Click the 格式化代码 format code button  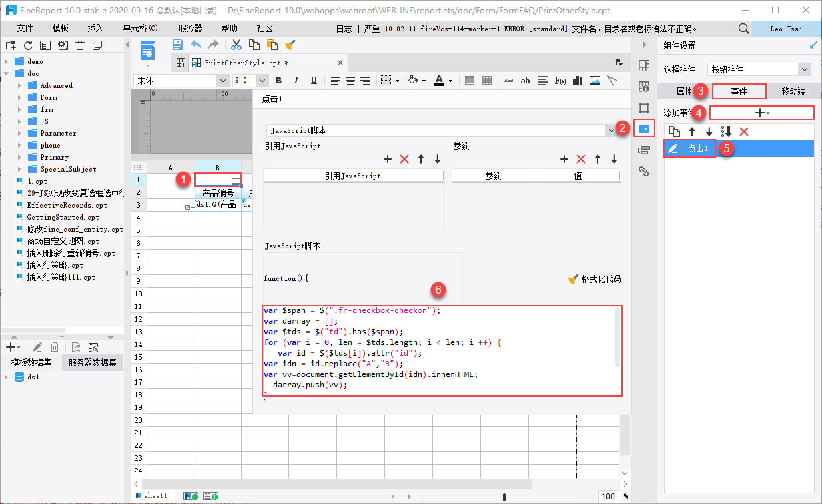pos(594,279)
